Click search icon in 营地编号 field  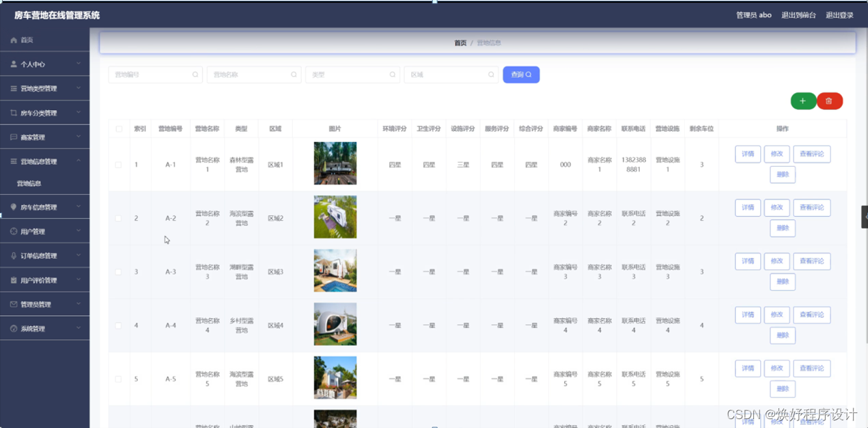tap(195, 75)
